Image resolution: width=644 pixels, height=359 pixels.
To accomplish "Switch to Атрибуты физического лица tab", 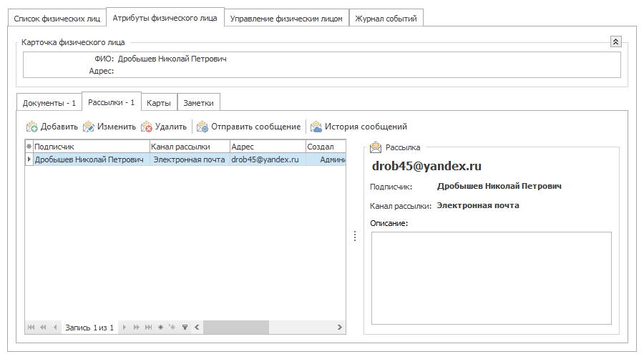I will [165, 18].
